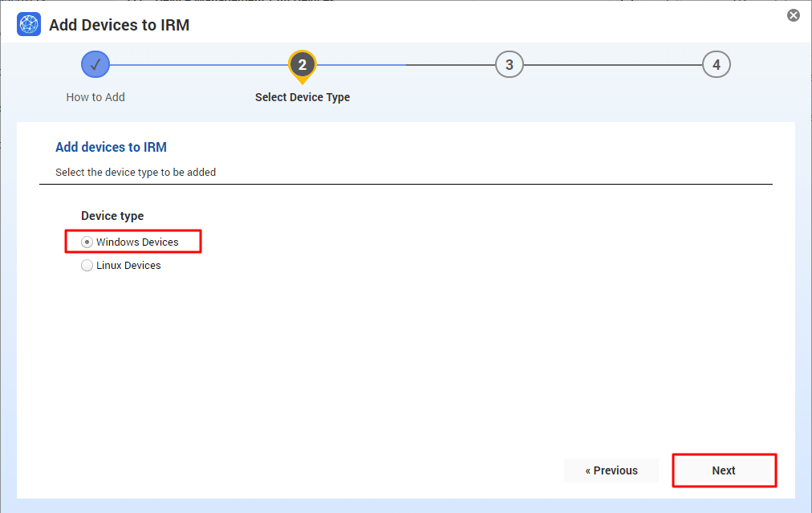Go back using the Previous button
The width and height of the screenshot is (812, 513).
pyautogui.click(x=611, y=470)
